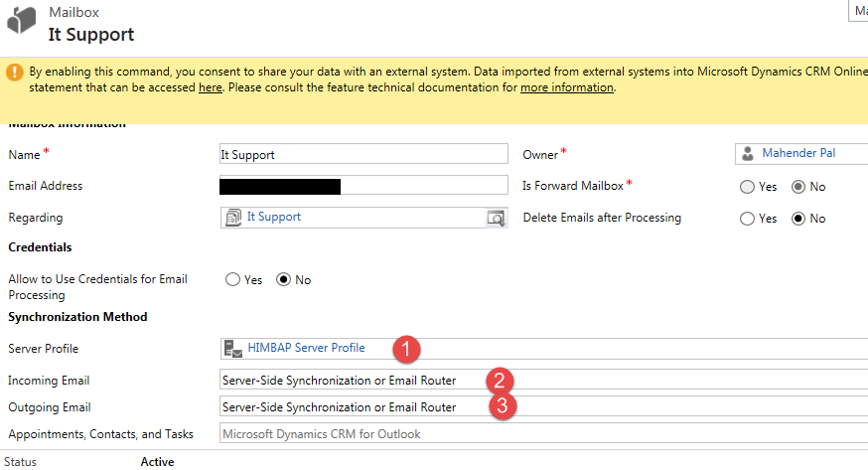Open the 'here' link in notification

(210, 87)
